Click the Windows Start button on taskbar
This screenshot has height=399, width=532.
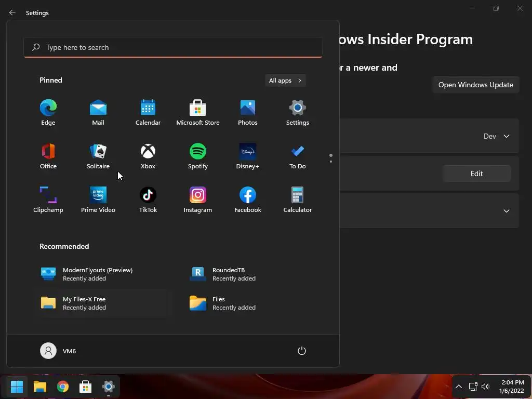(x=17, y=387)
